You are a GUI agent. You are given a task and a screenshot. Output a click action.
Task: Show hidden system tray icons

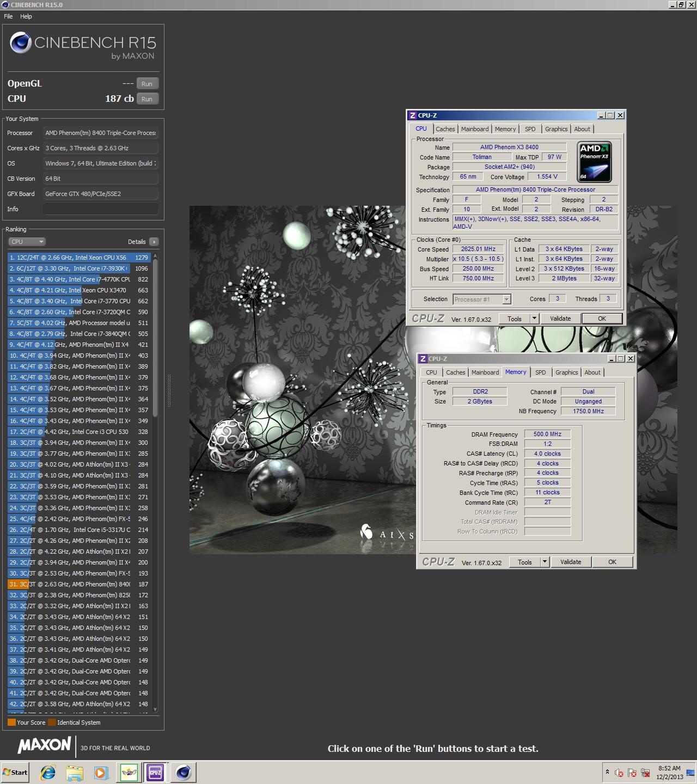pyautogui.click(x=607, y=772)
